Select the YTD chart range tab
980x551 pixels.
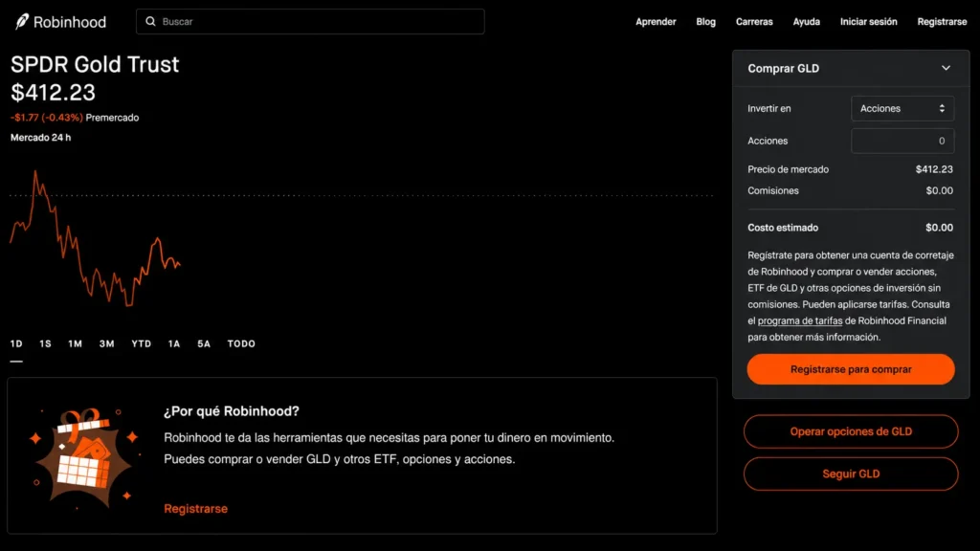tap(142, 344)
